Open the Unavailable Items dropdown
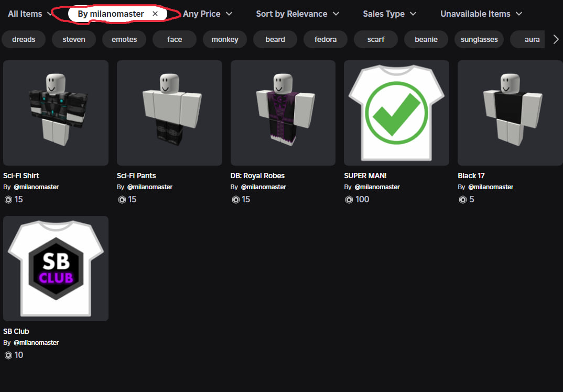 click(x=481, y=14)
